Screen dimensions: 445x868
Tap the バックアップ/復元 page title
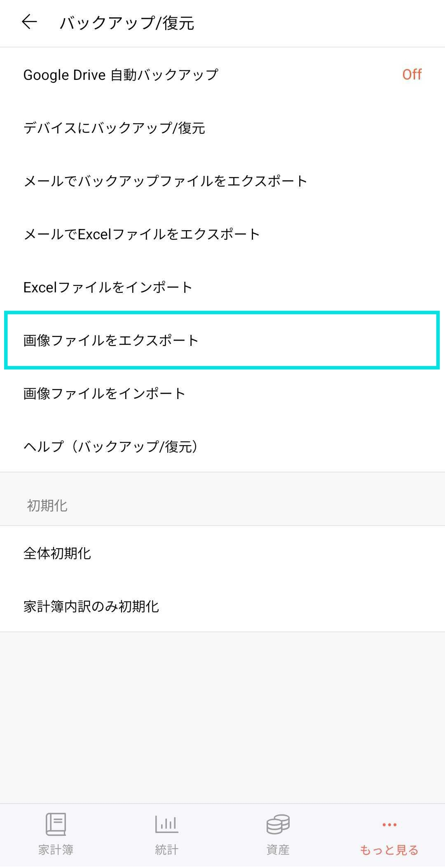point(127,23)
